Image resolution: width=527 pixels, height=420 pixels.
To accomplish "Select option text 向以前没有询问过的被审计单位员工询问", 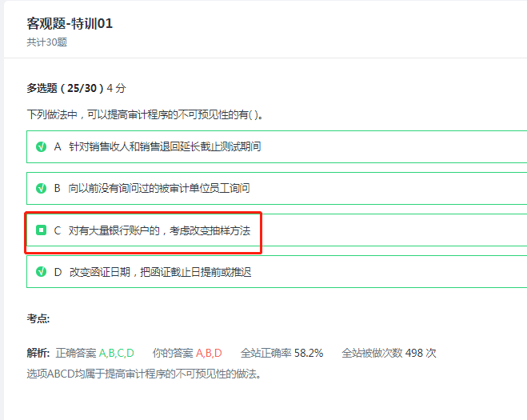I will 158,189.
